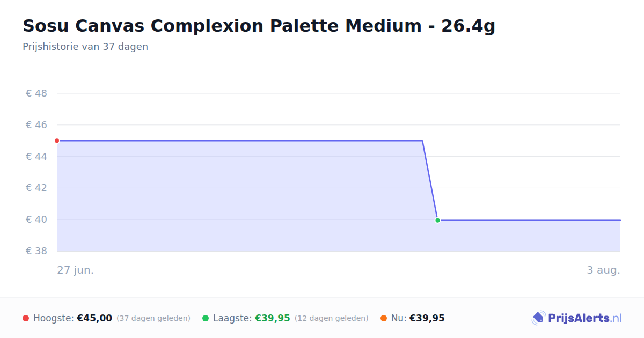
Task: Click the € 46 axis label
Action: [x=36, y=125]
